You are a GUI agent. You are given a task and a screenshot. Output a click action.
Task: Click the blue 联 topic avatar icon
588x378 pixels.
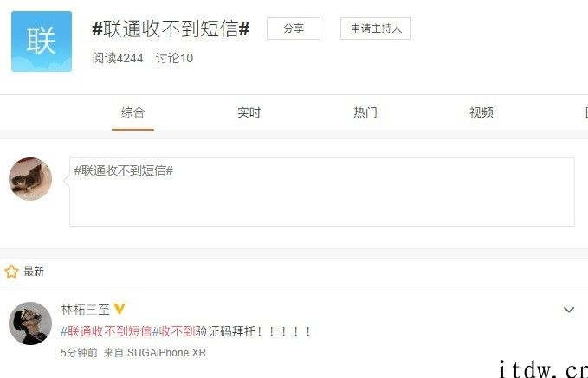click(42, 42)
